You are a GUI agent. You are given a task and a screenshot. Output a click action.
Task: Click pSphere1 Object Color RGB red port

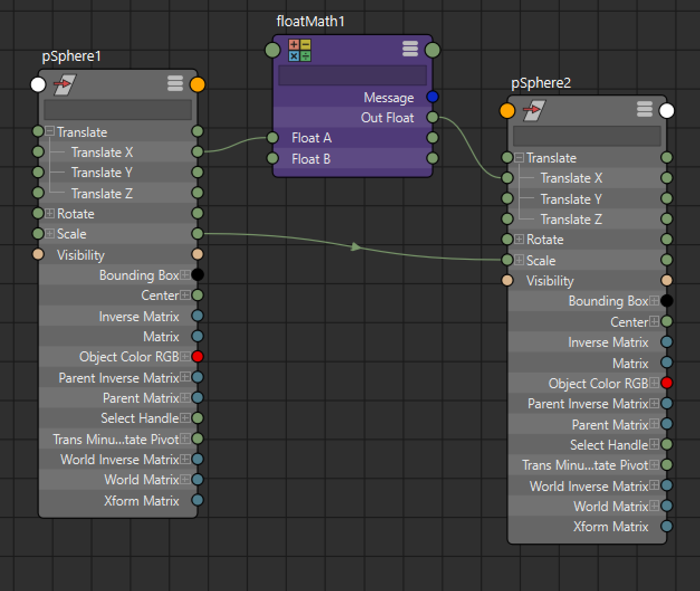click(198, 356)
